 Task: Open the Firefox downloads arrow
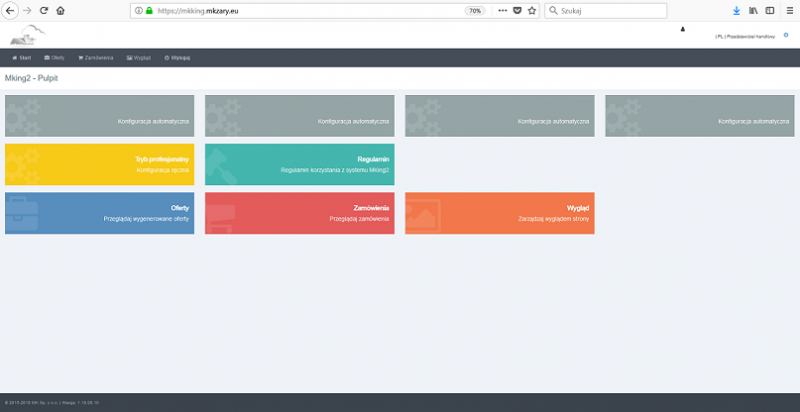(737, 10)
